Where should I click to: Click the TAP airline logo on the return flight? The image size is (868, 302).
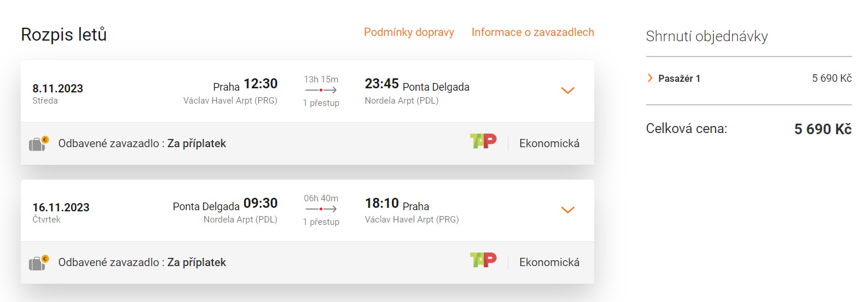click(x=483, y=260)
